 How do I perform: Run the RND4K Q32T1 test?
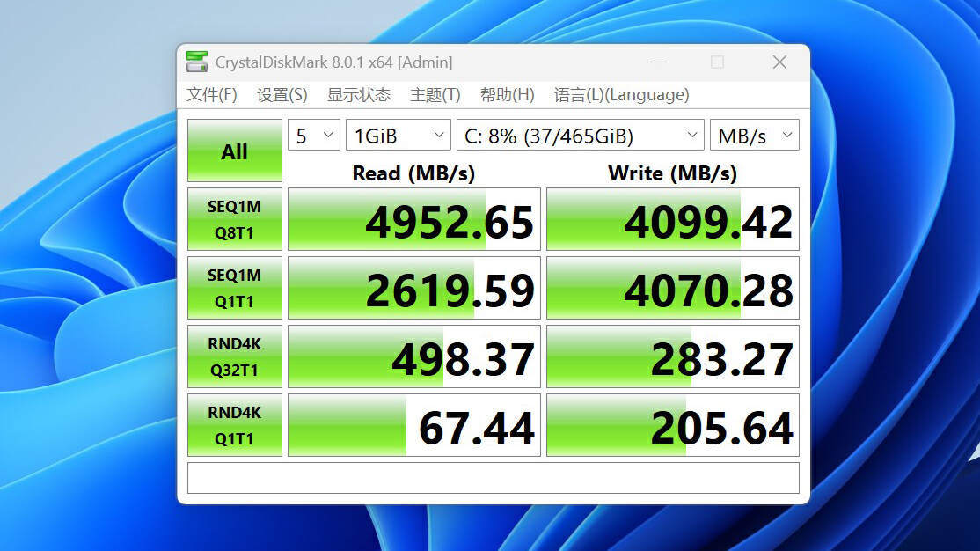234,356
